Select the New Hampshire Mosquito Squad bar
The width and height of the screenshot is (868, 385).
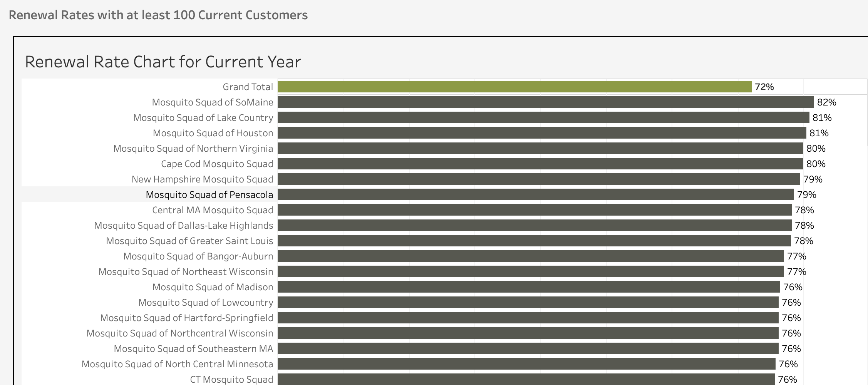click(x=538, y=179)
